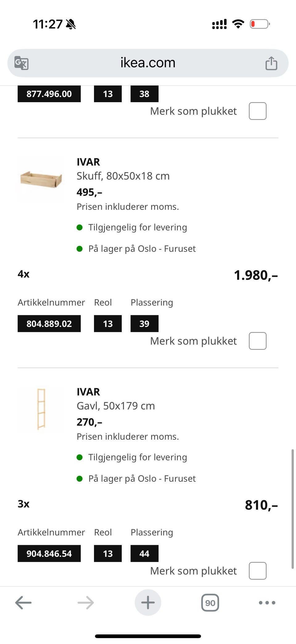Show the 90 open tabs switcher
The height and width of the screenshot is (644, 296).
(210, 602)
